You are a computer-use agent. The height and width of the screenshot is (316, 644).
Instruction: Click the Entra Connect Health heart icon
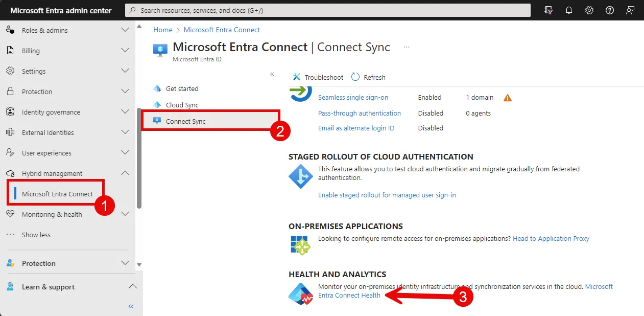pyautogui.click(x=301, y=294)
